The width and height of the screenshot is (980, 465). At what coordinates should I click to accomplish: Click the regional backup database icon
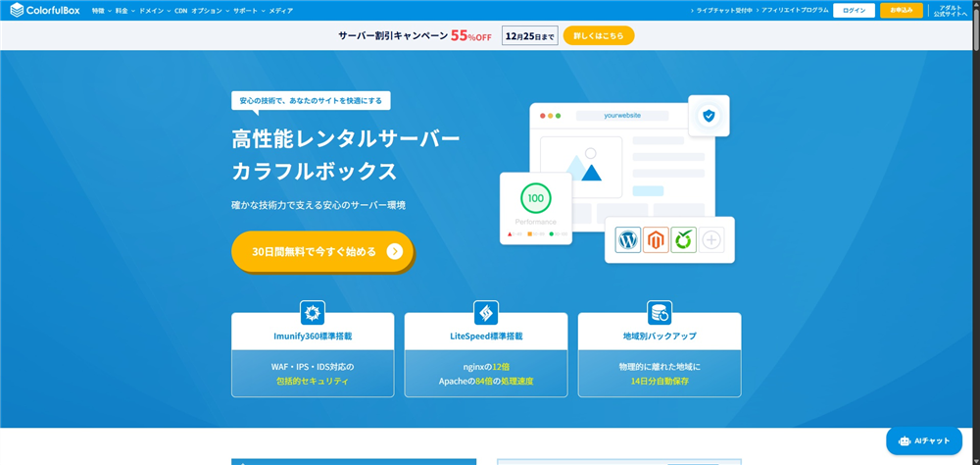click(x=659, y=313)
